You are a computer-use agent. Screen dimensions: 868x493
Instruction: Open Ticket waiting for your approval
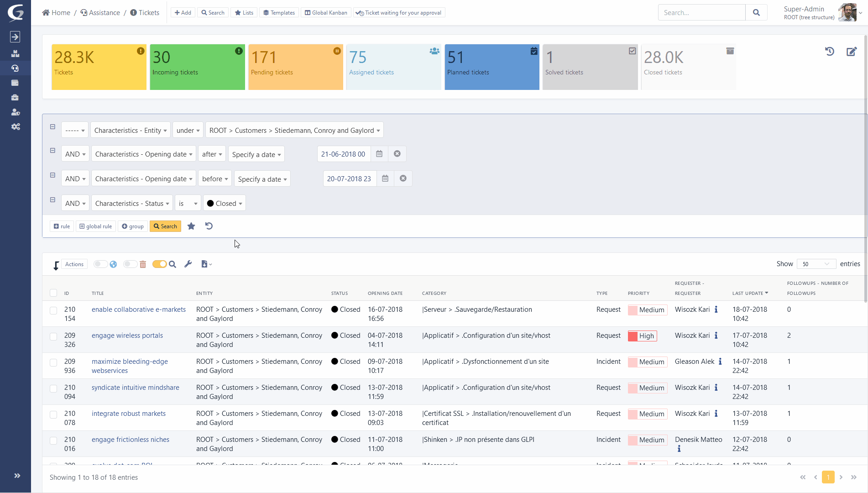point(399,13)
